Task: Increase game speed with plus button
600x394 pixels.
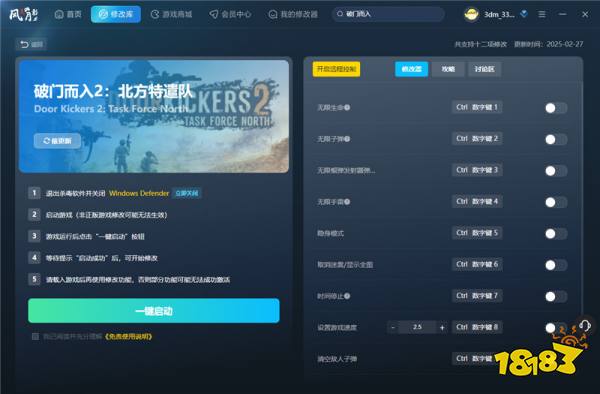Action: tap(442, 327)
